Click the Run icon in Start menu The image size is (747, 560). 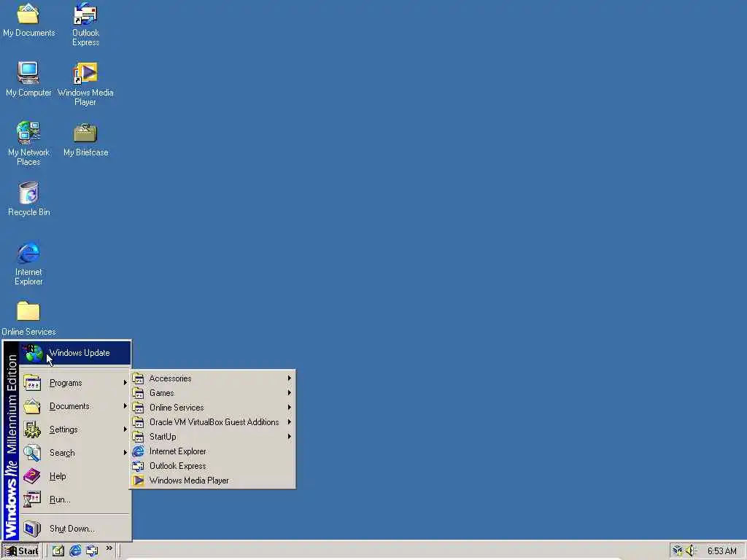[x=32, y=499]
